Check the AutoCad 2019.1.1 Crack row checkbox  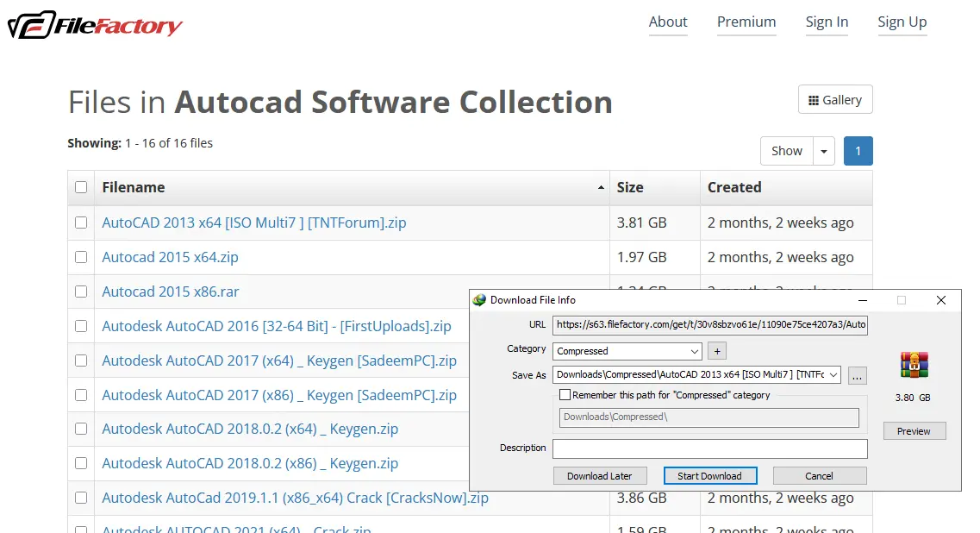[81, 498]
